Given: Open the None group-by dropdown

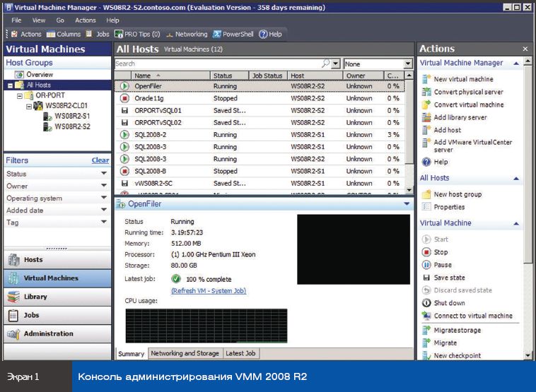Looking at the screenshot, I should (407, 64).
